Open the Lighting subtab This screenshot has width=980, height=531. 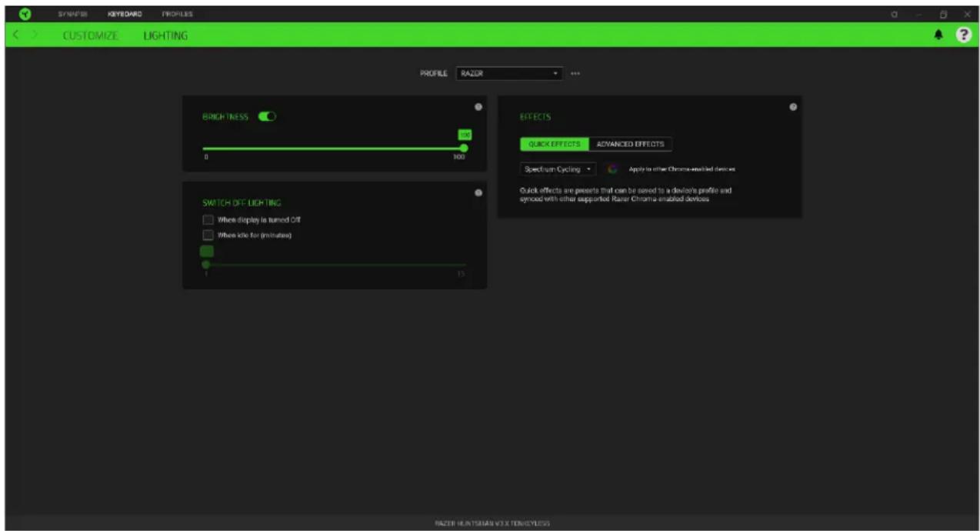[165, 35]
